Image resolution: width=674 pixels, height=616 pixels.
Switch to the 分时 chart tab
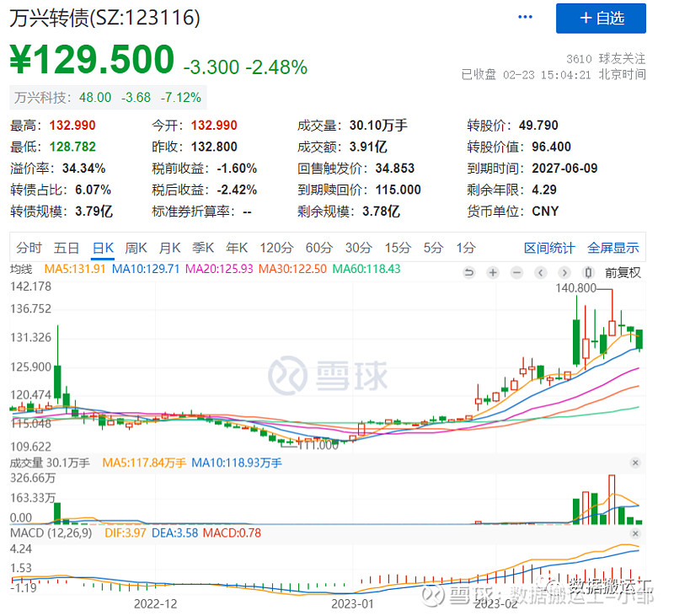click(29, 248)
